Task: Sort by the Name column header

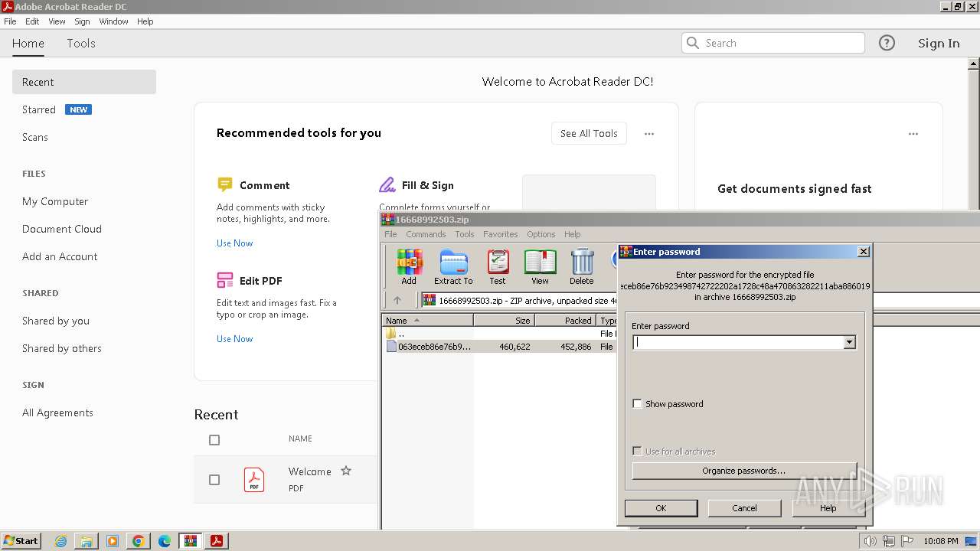Action: coord(427,321)
